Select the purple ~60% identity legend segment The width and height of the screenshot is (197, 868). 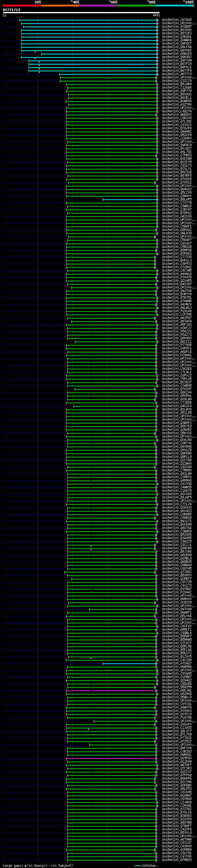click(98, 6)
